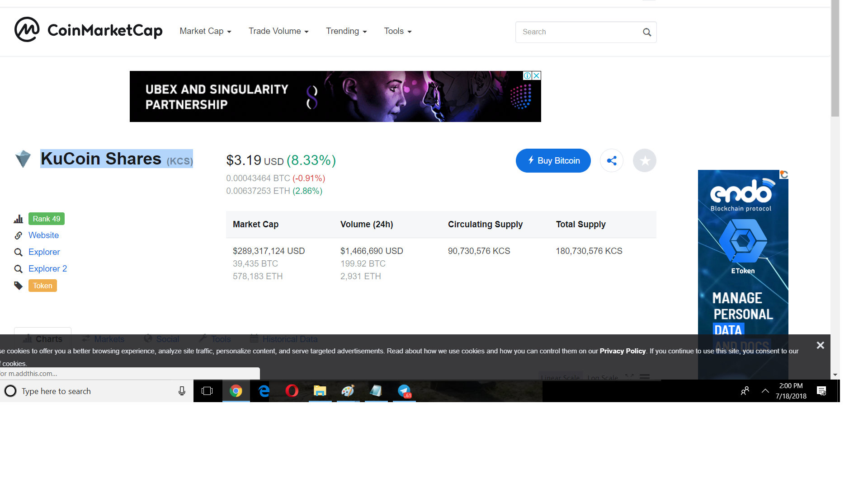Open the Paint palette taskbar icon
Image resolution: width=868 pixels, height=488 pixels.
pos(348,391)
